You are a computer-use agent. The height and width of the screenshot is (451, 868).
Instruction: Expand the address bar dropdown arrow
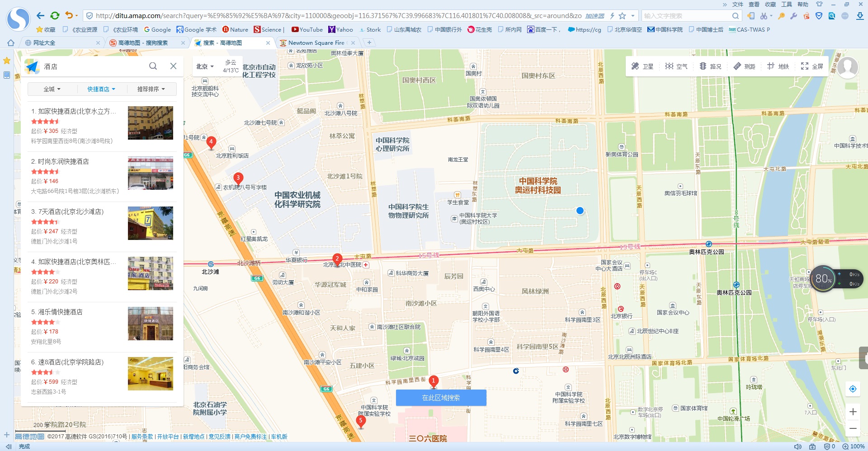[633, 16]
